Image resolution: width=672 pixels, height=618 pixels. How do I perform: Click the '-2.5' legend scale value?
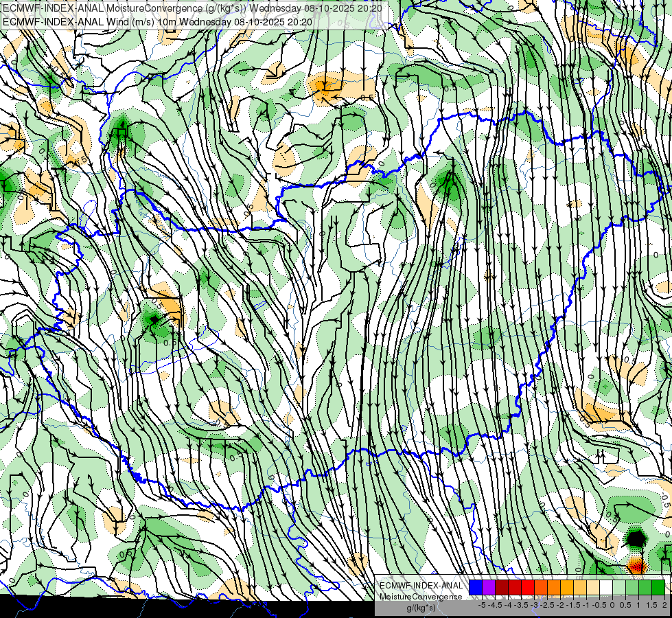click(x=547, y=605)
